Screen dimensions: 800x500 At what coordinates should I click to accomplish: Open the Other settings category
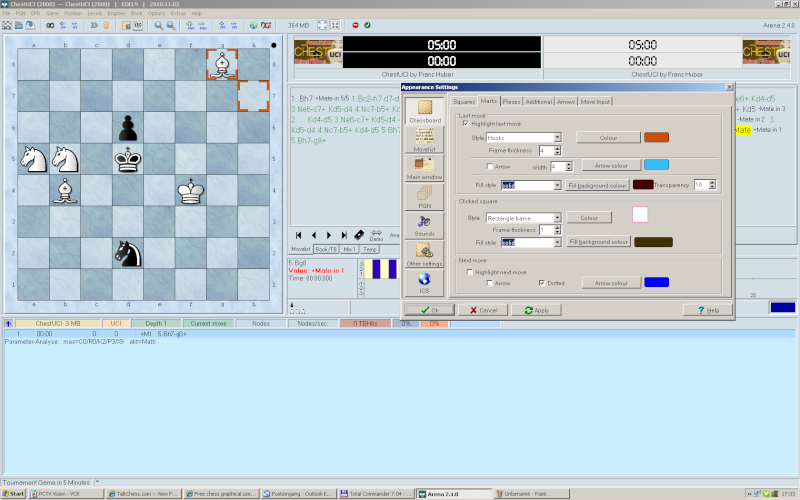tap(424, 254)
